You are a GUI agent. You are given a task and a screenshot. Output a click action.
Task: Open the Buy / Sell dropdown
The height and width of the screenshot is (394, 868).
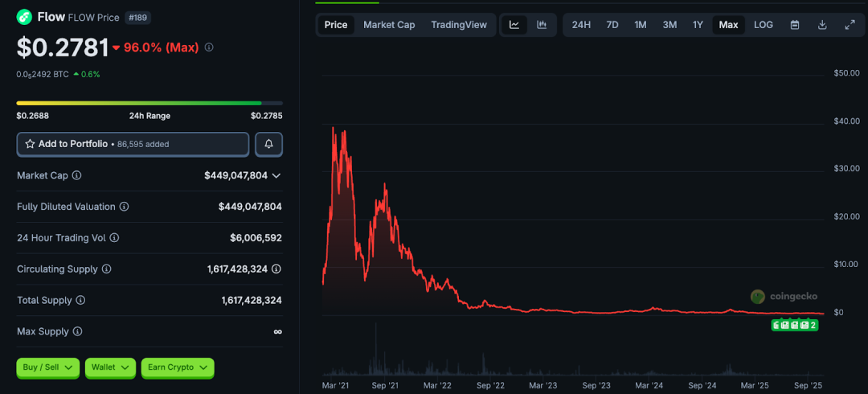click(47, 367)
